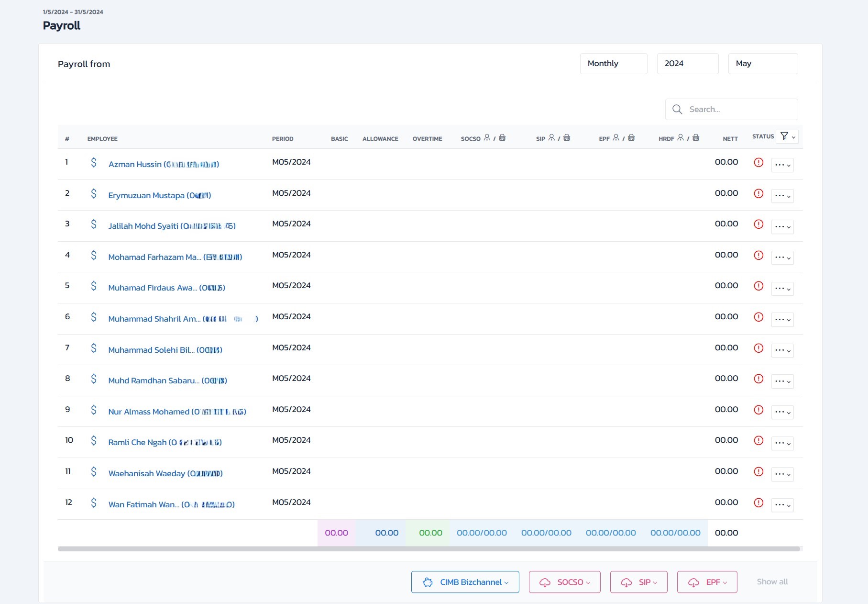Open the 2024 year selector
The width and height of the screenshot is (868, 604).
tap(687, 64)
